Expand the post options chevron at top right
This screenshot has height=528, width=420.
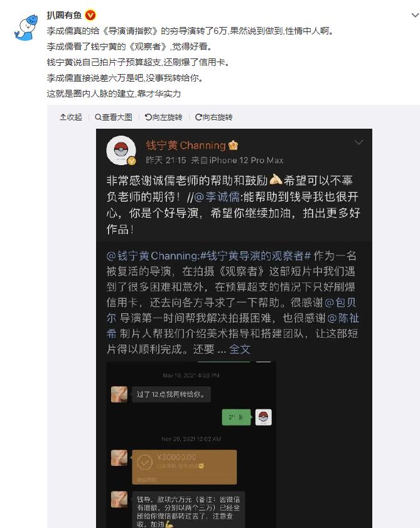coord(415,15)
